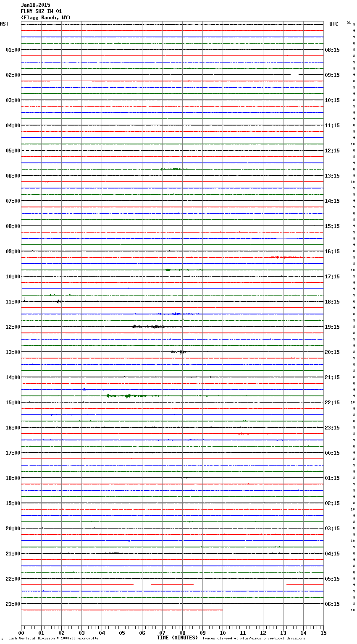Click the location label (Flagg Ranch, WY)
Viewport: 357px width, 644px height.
[x=46, y=18]
